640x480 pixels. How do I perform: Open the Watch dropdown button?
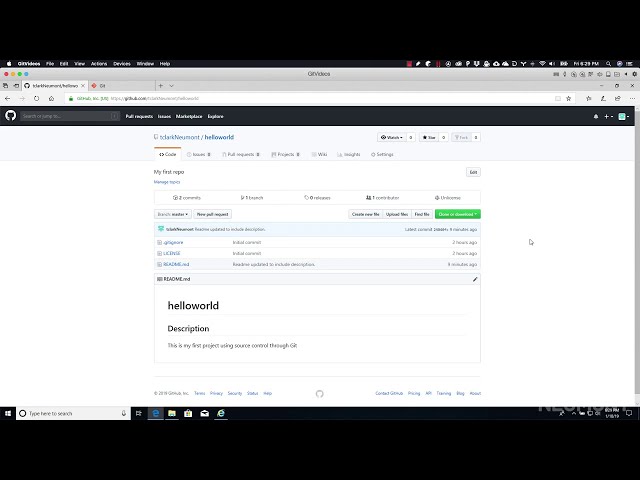pyautogui.click(x=392, y=138)
